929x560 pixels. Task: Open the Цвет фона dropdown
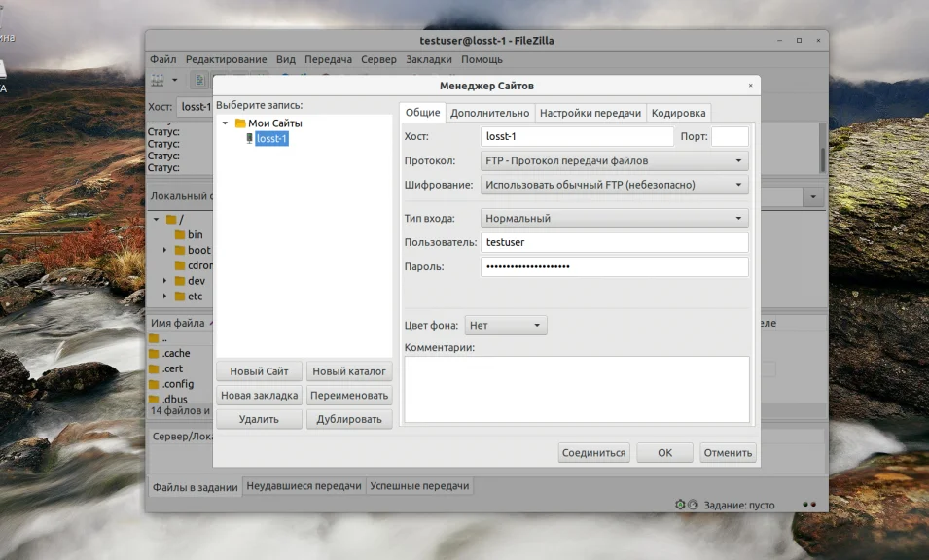pos(506,325)
